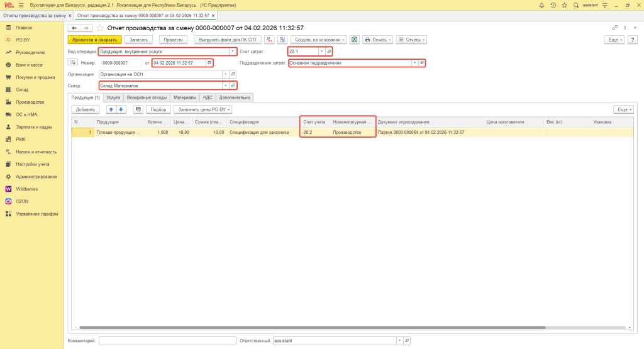Open help with the ? button
Viewport: 644px width, 349px height.
pyautogui.click(x=633, y=40)
